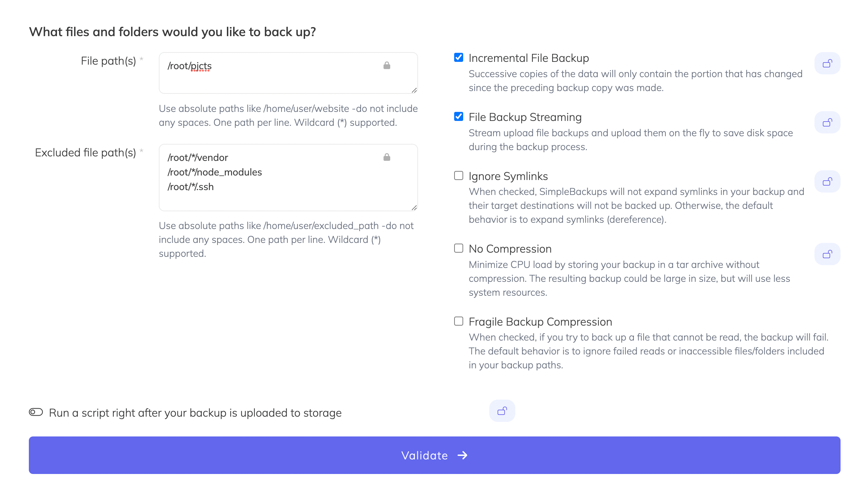Image resolution: width=868 pixels, height=499 pixels.
Task: Uncheck Incremental File Backup checkbox
Action: tap(459, 57)
